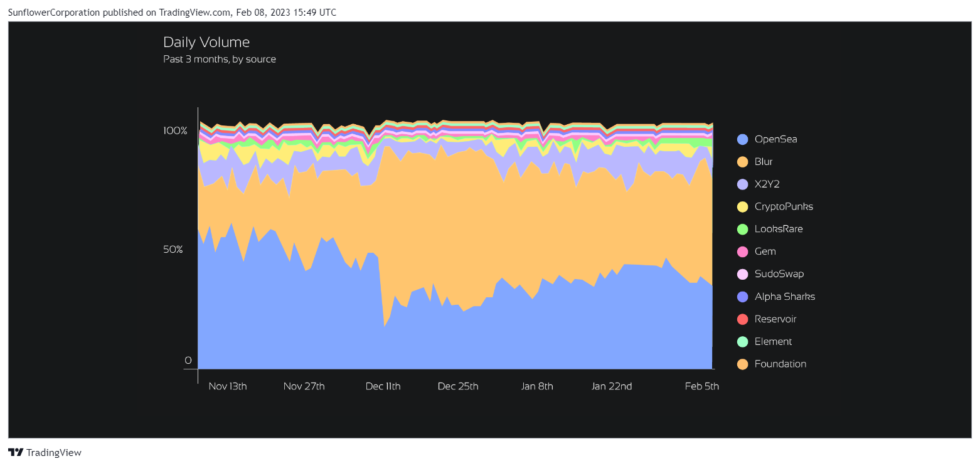The image size is (980, 466).
Task: Click the Feb 5th axis label
Action: pos(702,386)
